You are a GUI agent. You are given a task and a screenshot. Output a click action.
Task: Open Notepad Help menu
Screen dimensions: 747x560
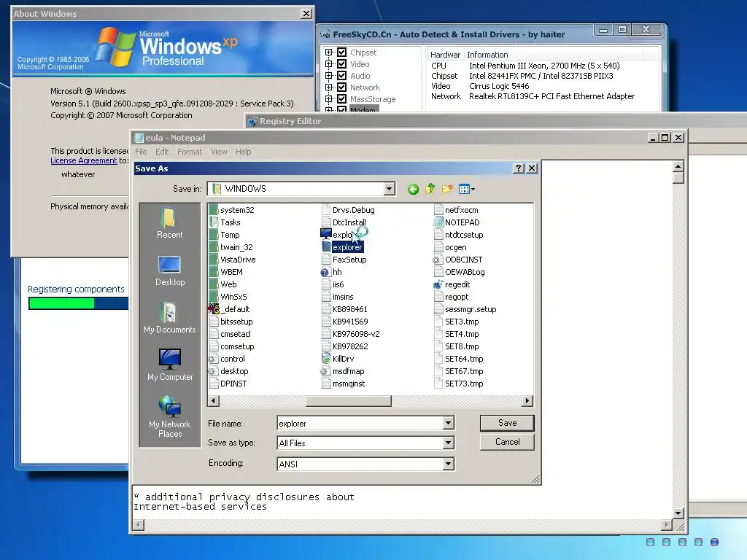[x=244, y=152]
